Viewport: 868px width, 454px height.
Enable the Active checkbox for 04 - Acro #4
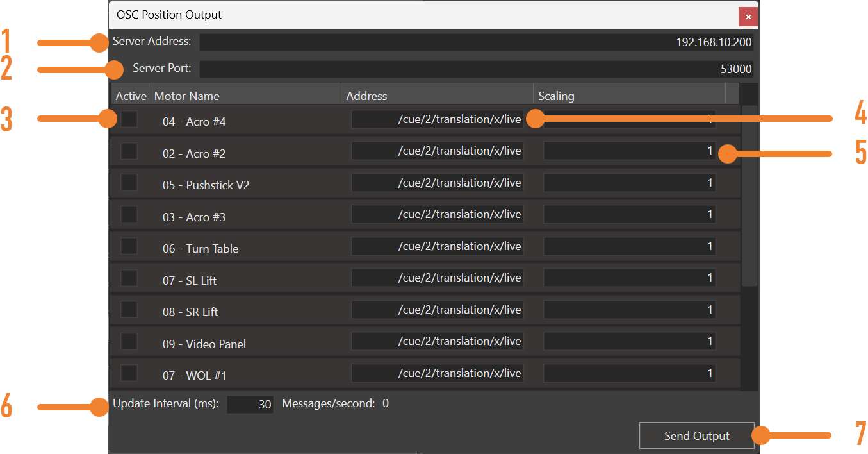tap(129, 121)
